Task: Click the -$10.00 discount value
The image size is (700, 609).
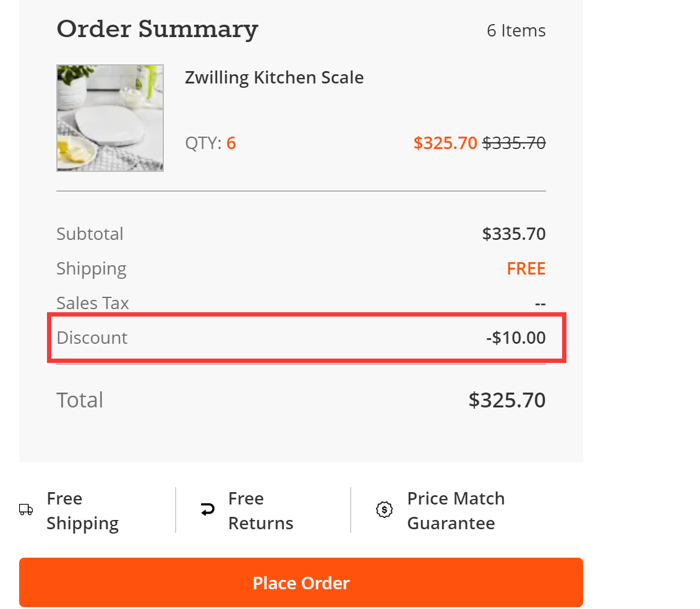Action: pyautogui.click(x=516, y=338)
